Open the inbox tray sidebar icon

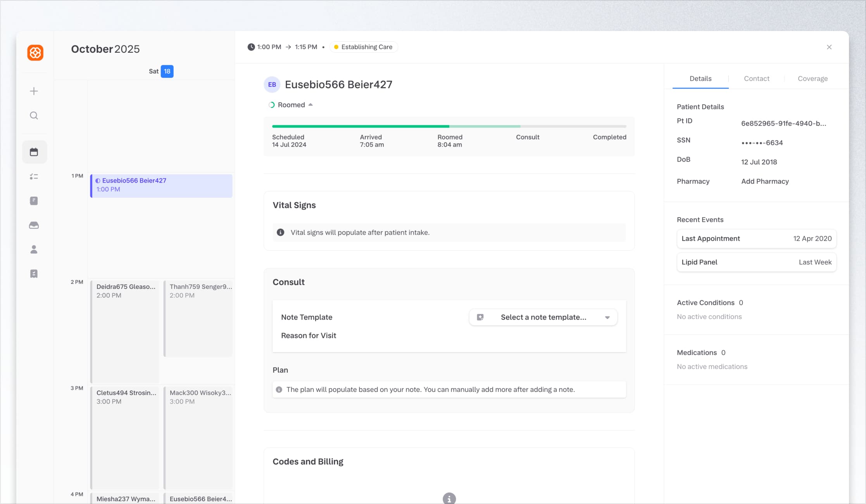[34, 225]
